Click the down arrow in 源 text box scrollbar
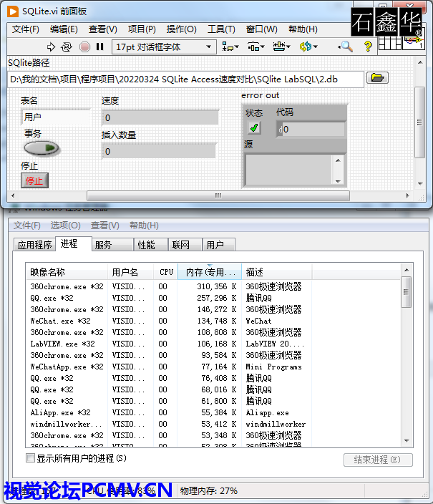Screen dimensions: 433x504 point(338,181)
